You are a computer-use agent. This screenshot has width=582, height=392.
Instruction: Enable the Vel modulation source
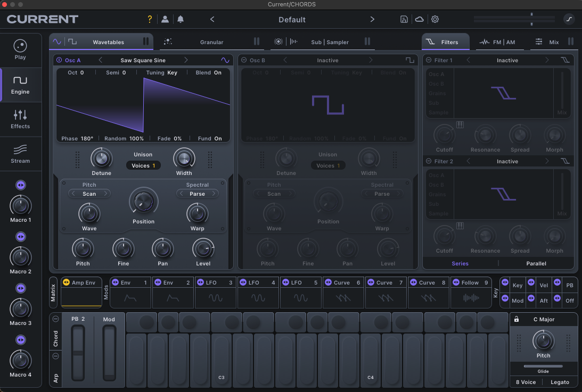click(544, 285)
